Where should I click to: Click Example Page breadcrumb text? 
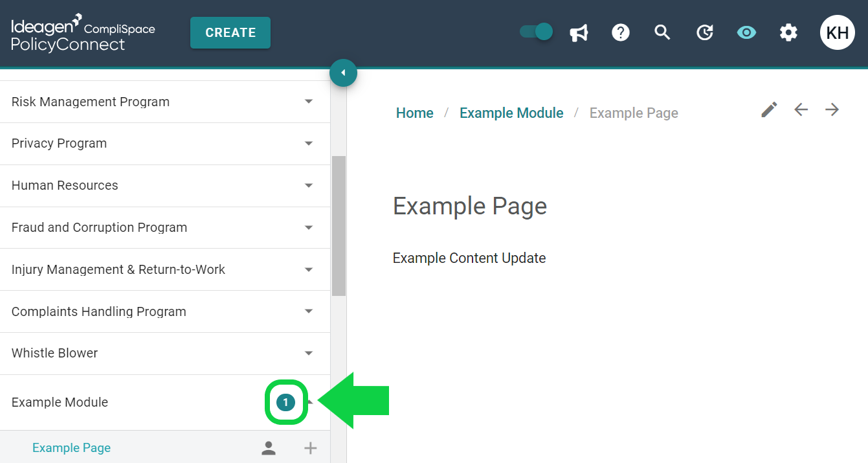click(634, 113)
